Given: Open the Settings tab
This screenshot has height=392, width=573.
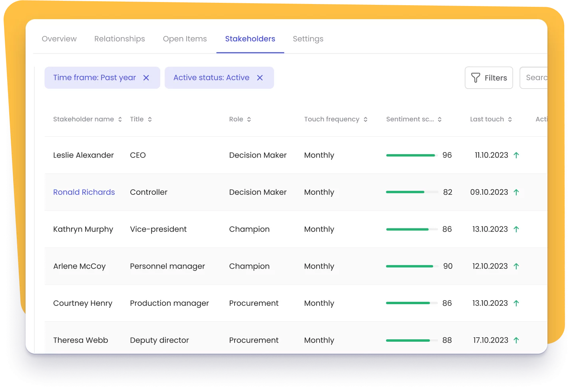Looking at the screenshot, I should (x=308, y=39).
